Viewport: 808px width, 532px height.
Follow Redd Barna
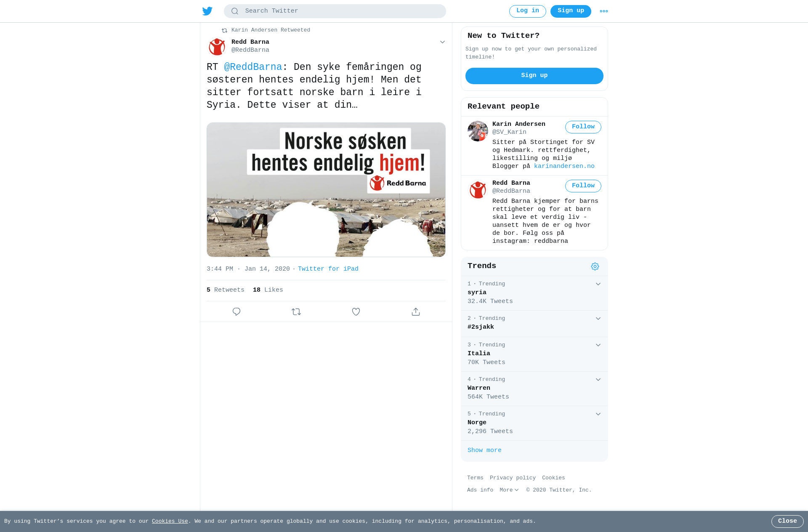click(x=583, y=186)
